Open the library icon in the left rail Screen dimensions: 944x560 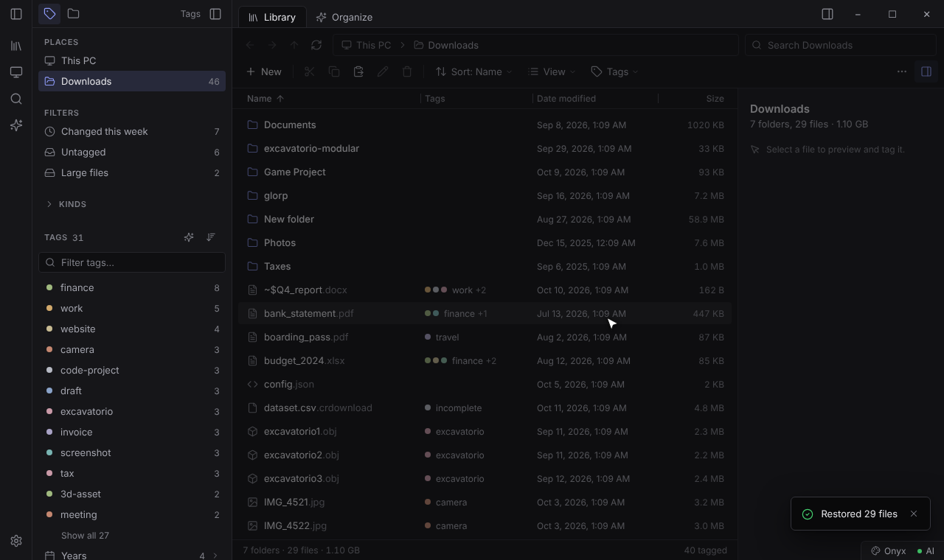(16, 46)
